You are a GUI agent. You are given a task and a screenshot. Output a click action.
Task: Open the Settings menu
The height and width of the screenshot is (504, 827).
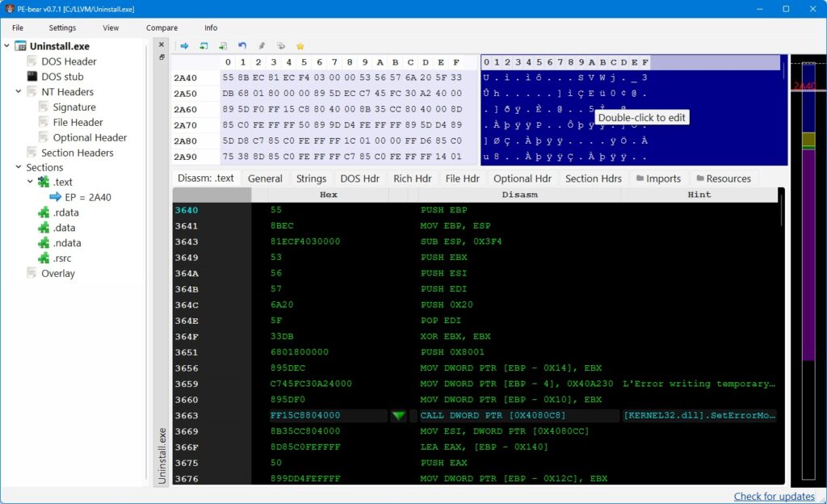pyautogui.click(x=62, y=27)
